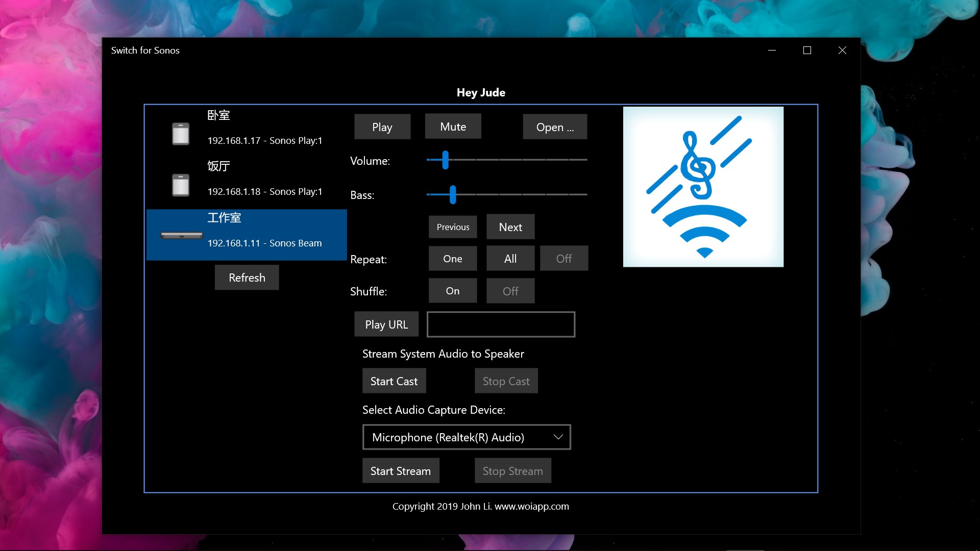
Task: Click the album art music note image
Action: point(703,187)
